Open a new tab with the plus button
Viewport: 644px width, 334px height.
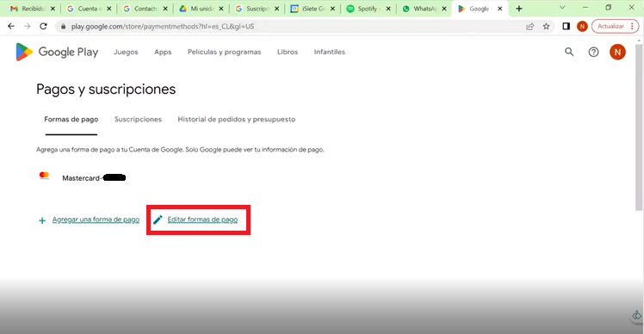coord(519,9)
